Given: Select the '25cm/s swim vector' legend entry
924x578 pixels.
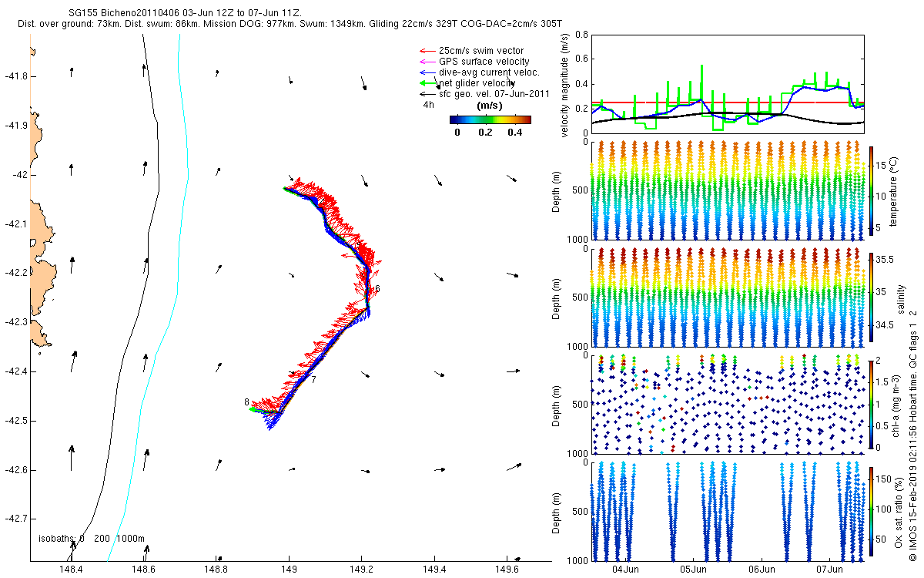Looking at the screenshot, I should coord(481,51).
